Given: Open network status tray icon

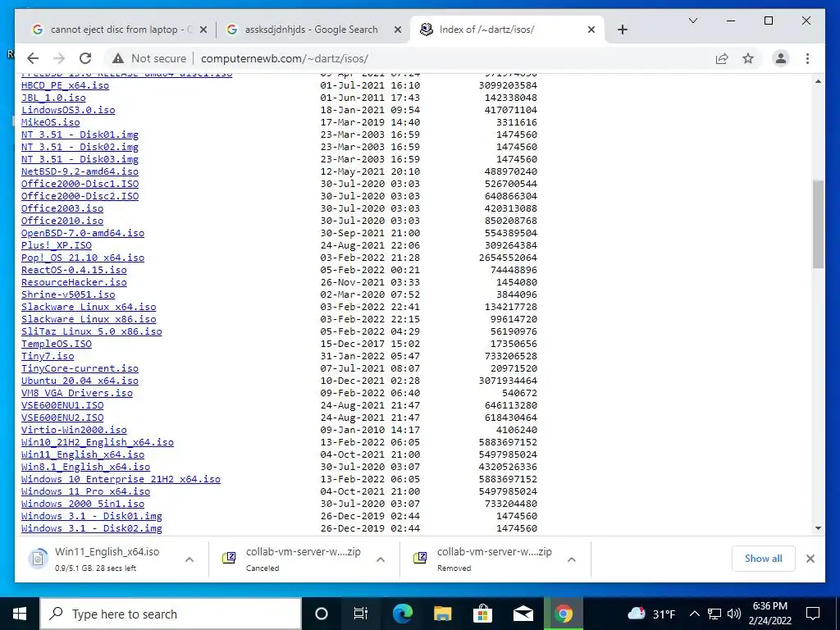Looking at the screenshot, I should point(714,614).
